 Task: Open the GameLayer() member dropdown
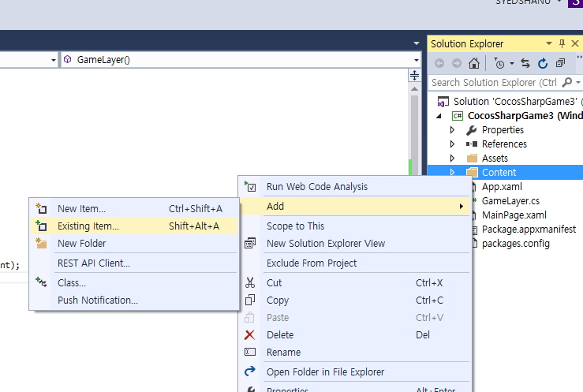coord(417,59)
